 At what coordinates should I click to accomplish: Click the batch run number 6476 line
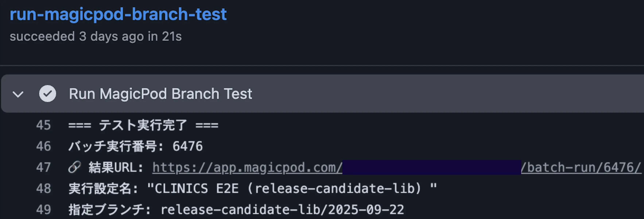click(x=135, y=146)
